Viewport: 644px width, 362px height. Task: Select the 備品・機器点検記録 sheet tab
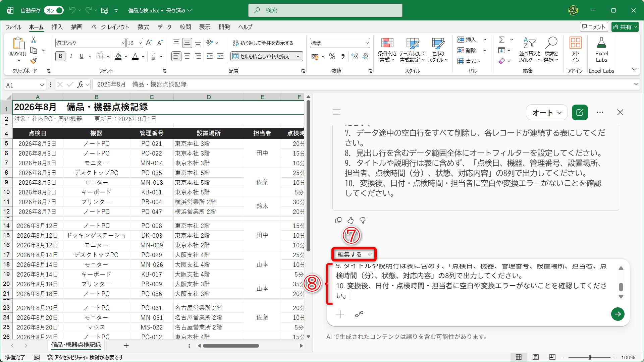pyautogui.click(x=76, y=345)
